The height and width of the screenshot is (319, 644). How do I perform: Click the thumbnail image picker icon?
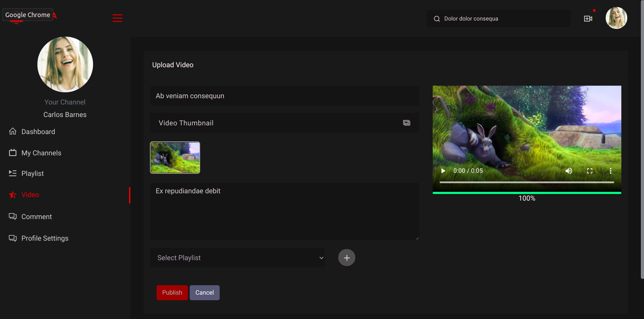407,123
